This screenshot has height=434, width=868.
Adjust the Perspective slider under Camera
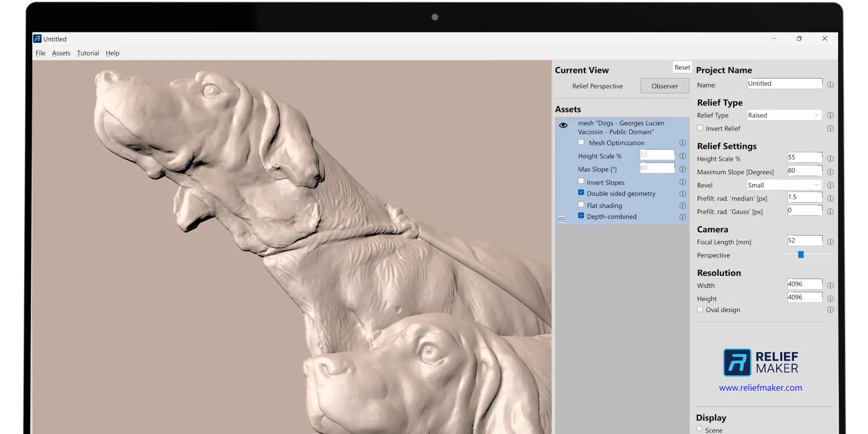coord(801,255)
